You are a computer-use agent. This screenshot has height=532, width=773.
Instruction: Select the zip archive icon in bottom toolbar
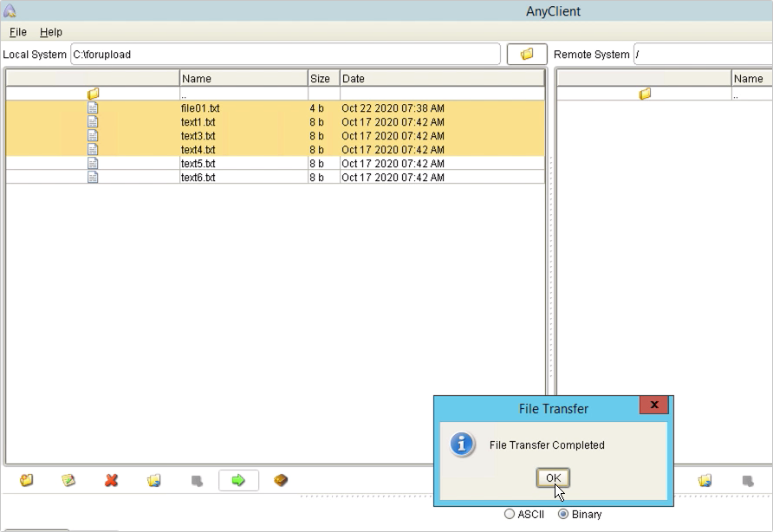(281, 480)
